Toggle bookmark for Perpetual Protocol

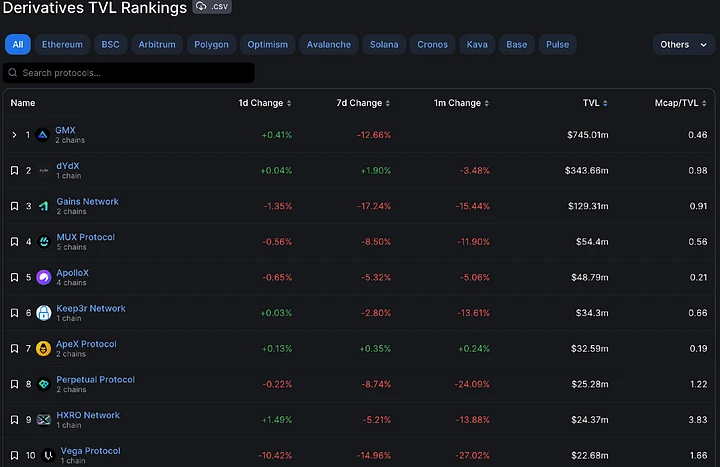(14, 384)
